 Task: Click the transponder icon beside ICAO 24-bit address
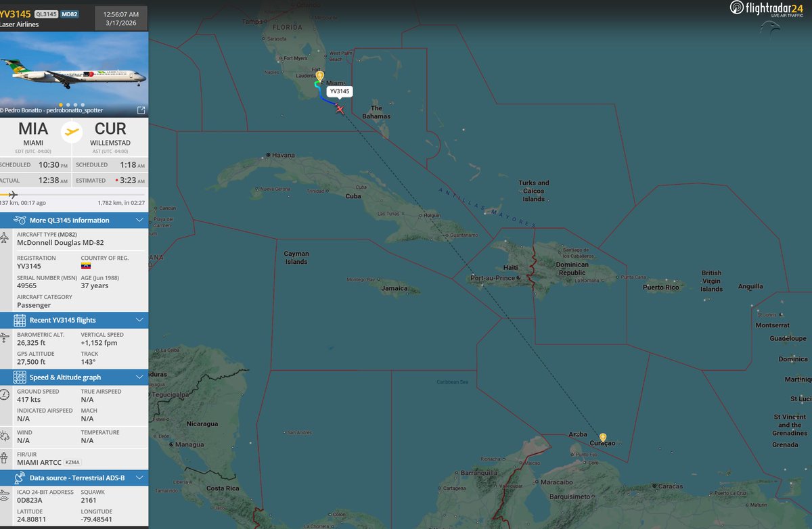pos(5,496)
